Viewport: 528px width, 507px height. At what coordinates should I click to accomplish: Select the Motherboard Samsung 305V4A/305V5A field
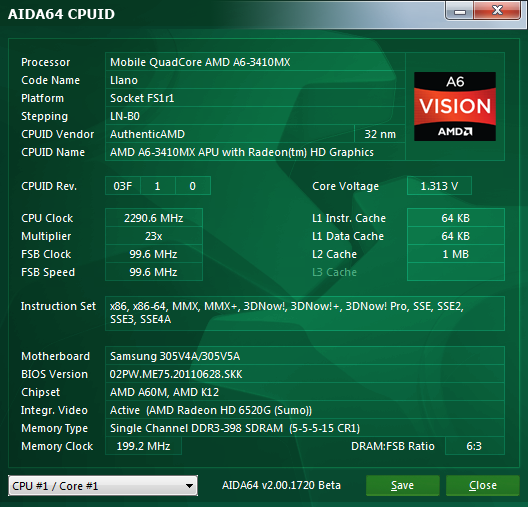tap(305, 356)
